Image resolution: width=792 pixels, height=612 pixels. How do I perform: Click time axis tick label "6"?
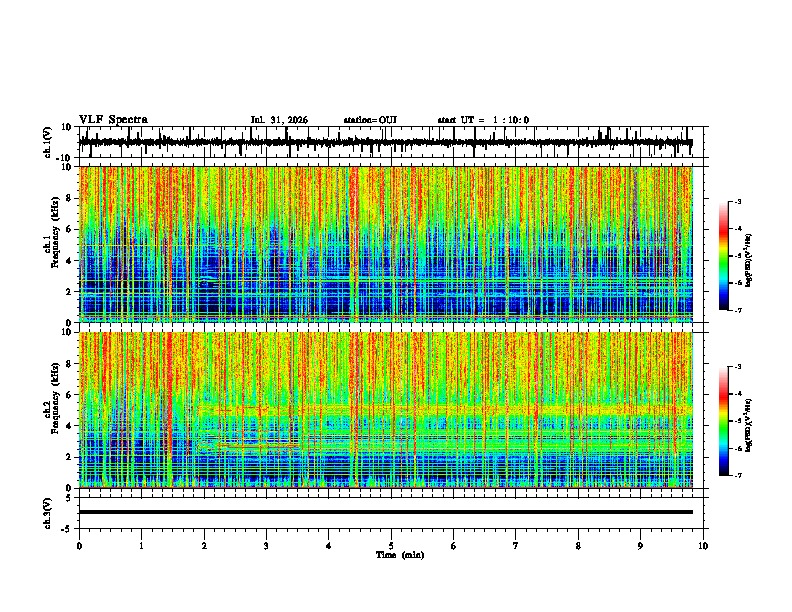(454, 546)
